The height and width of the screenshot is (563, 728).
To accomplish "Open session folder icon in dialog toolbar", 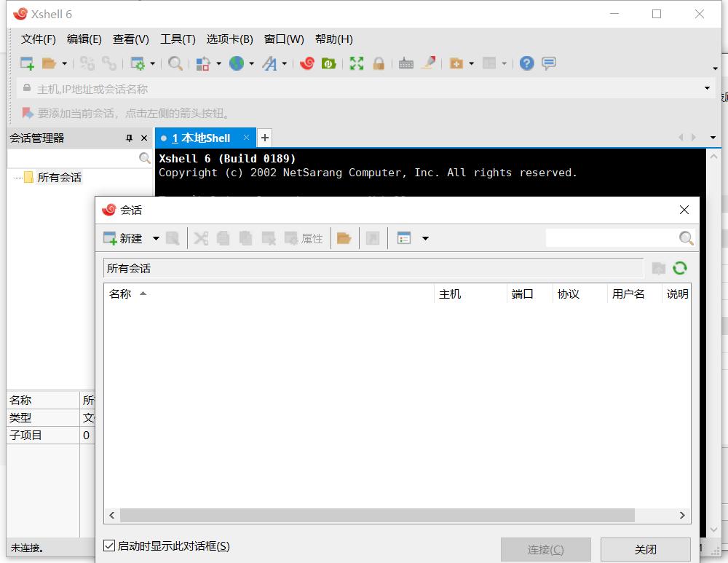I will tap(344, 238).
